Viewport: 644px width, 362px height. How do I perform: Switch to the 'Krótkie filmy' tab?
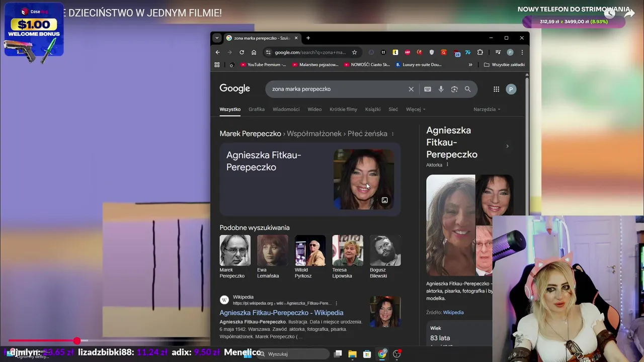(x=343, y=109)
